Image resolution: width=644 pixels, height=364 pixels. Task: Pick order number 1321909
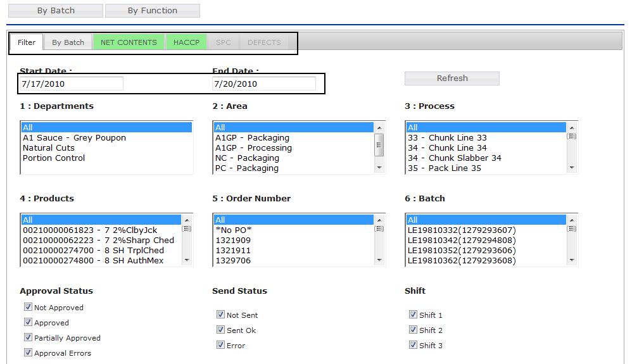pos(233,240)
